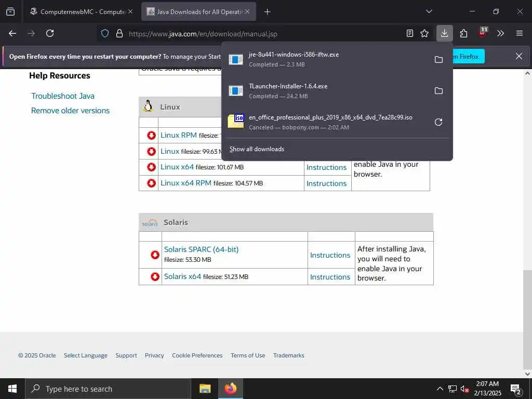Click the red download icon for Solaris SPARC
This screenshot has height=399, width=532.
[x=155, y=255]
